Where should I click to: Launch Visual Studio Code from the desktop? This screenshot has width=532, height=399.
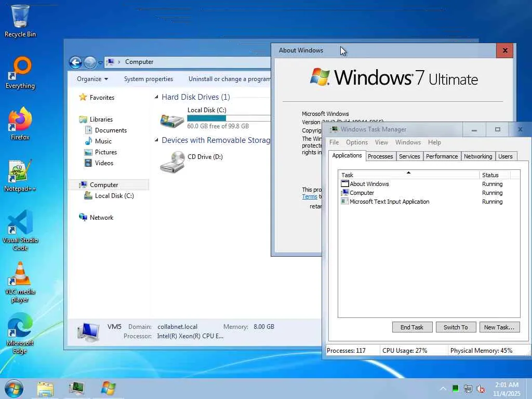coord(20,231)
